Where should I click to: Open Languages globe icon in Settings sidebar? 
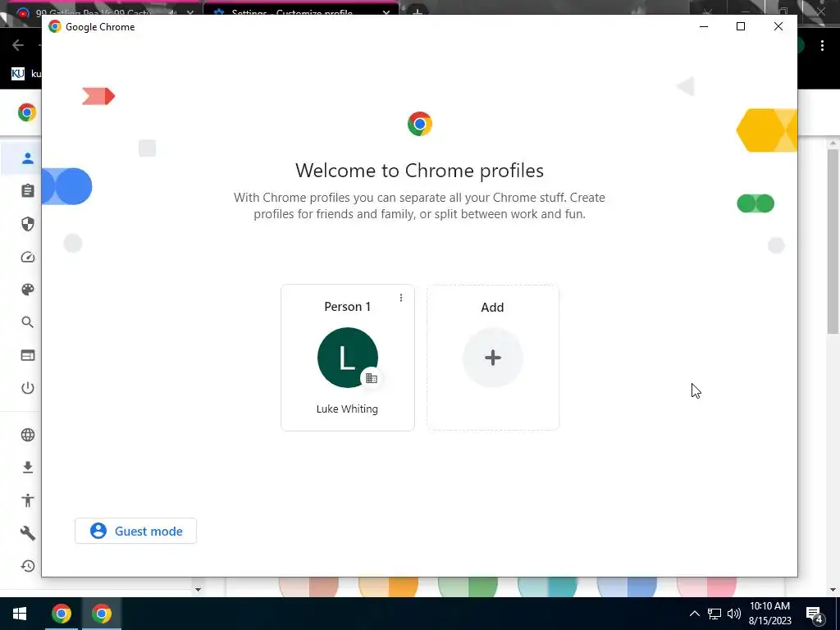coord(27,435)
